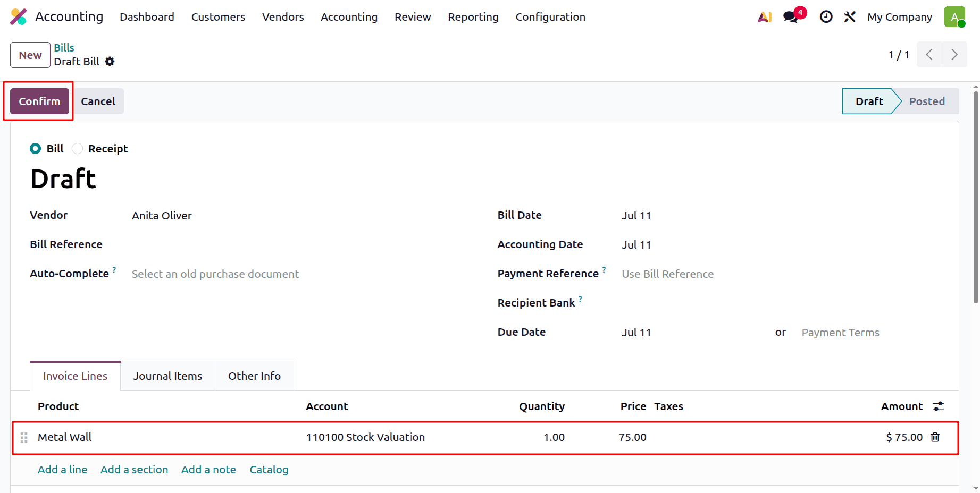The image size is (980, 493).
Task: Show Auto-Complete help tooltip question mark
Action: (x=114, y=269)
